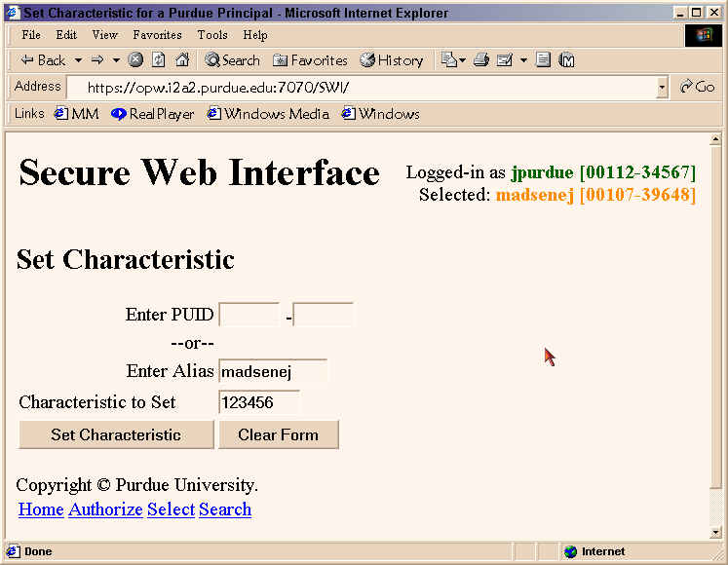
Task: Click the first PUID input box
Action: [249, 315]
